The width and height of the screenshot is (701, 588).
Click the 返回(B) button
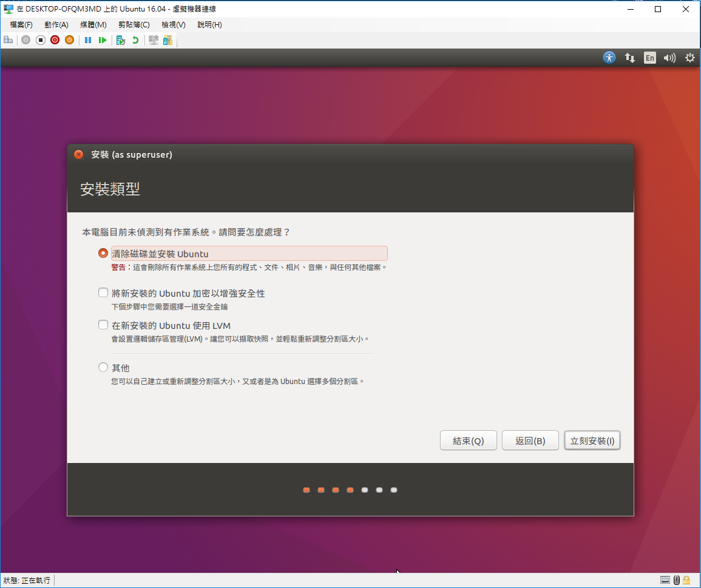pyautogui.click(x=530, y=440)
